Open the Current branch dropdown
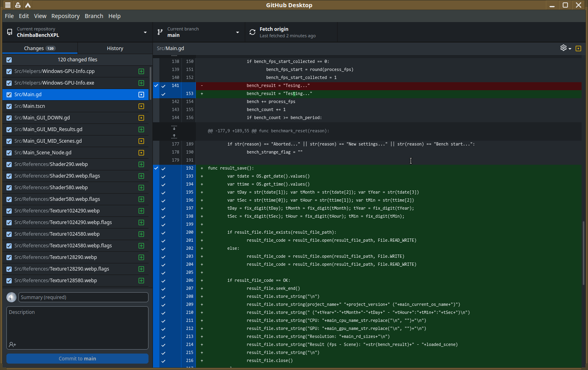Viewport: 588px width, 370px height. (x=199, y=32)
